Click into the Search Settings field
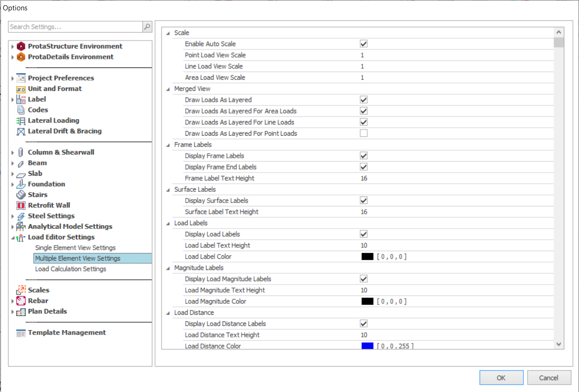The height and width of the screenshot is (392, 579). [75, 27]
